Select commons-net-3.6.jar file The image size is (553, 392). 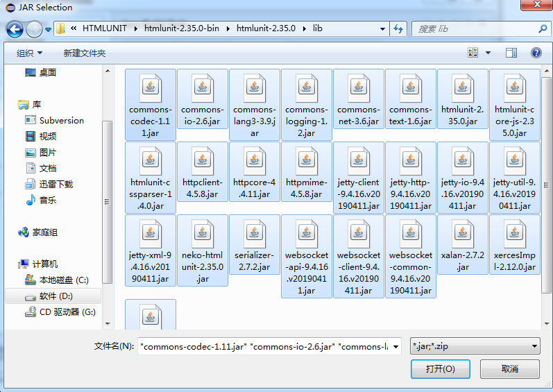(x=359, y=99)
